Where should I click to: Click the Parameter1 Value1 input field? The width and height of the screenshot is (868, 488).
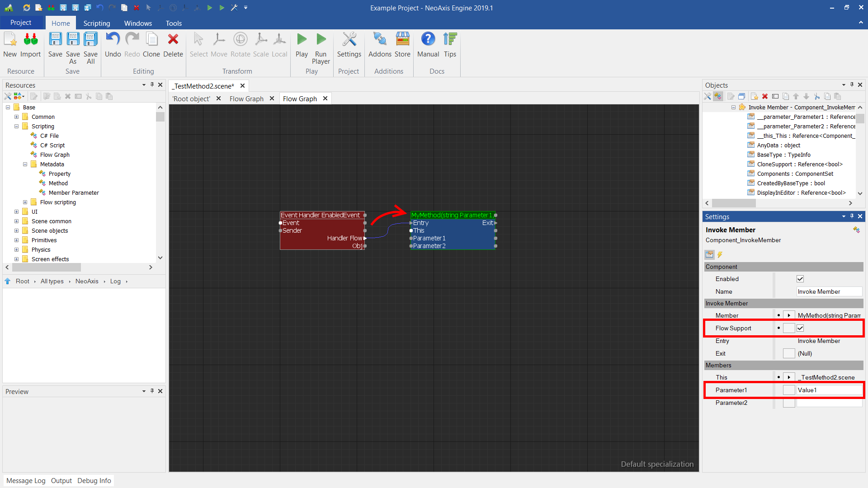pyautogui.click(x=828, y=390)
